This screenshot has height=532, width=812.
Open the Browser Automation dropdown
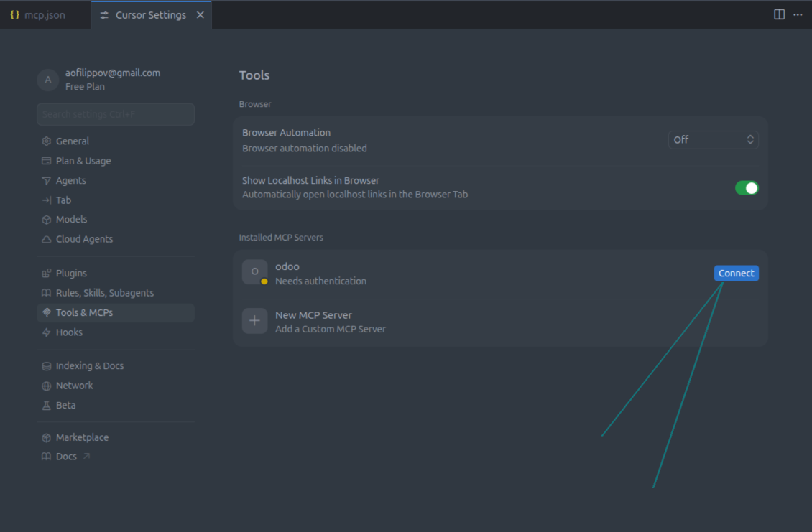[713, 139]
